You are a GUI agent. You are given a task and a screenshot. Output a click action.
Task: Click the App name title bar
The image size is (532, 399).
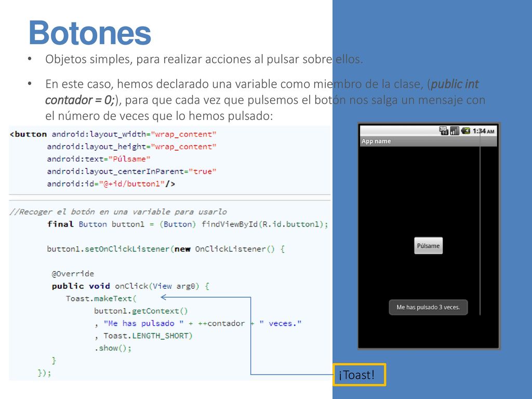pyautogui.click(x=428, y=141)
